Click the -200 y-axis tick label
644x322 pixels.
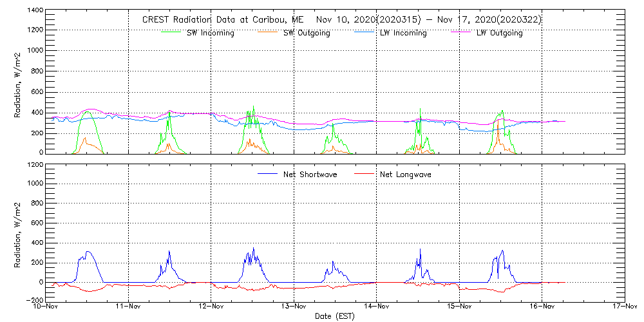pos(35,301)
